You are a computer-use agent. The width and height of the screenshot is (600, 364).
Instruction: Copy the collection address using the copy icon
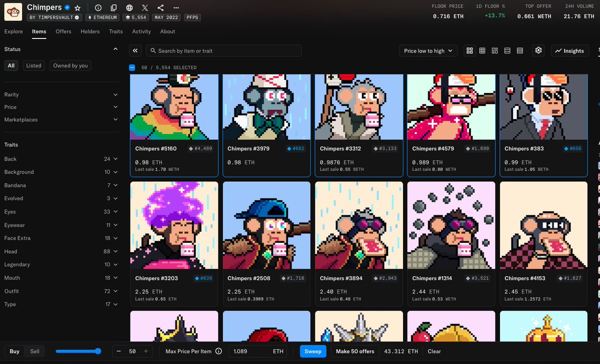pyautogui.click(x=113, y=8)
